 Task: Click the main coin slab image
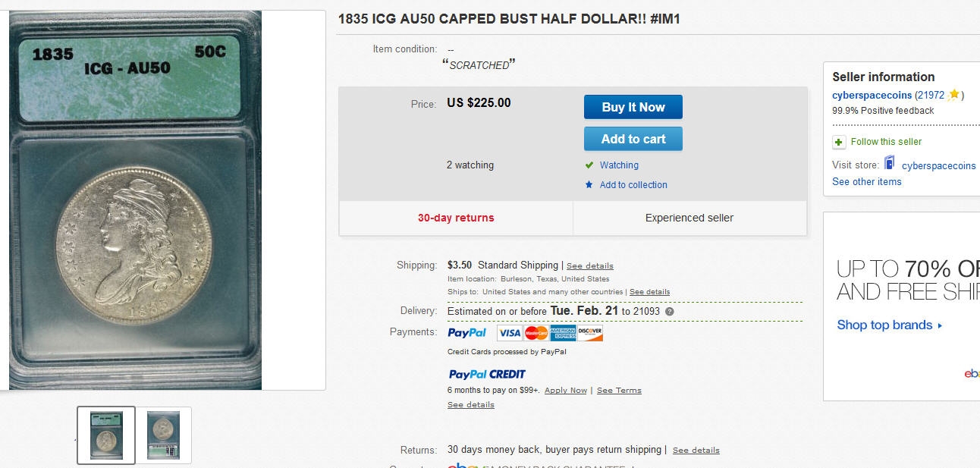coord(135,200)
